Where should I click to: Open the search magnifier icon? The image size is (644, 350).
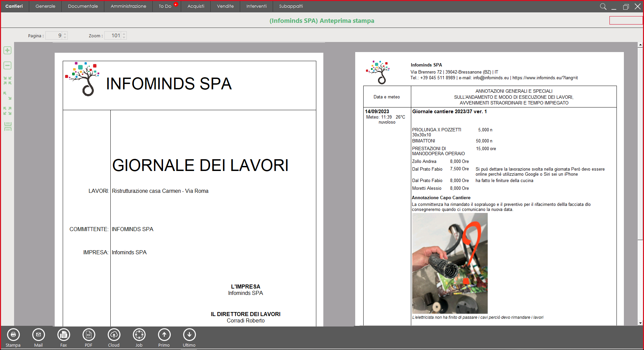(x=603, y=6)
